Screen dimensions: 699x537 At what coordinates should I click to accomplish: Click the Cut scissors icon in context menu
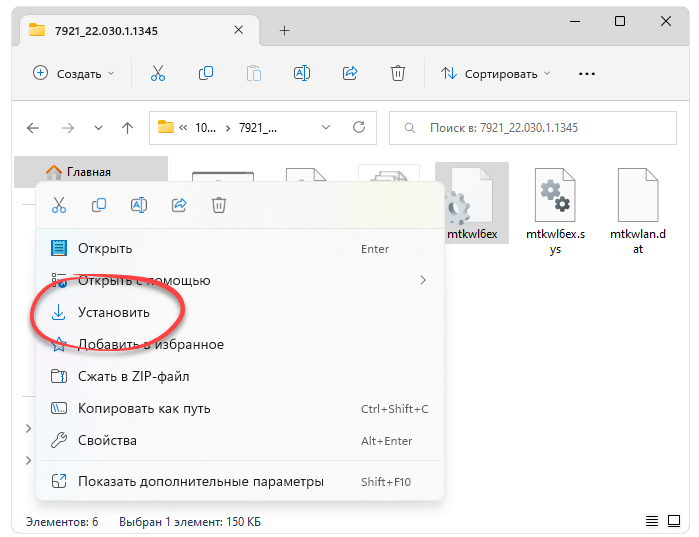click(59, 205)
